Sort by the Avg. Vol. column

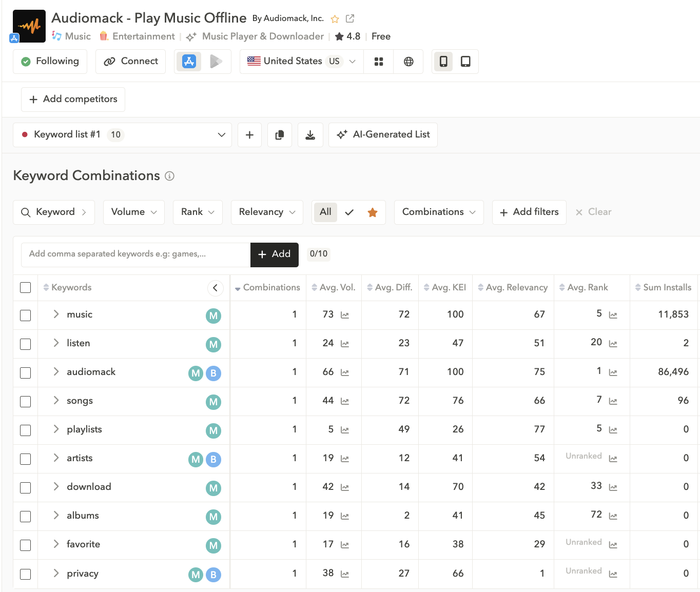point(334,288)
